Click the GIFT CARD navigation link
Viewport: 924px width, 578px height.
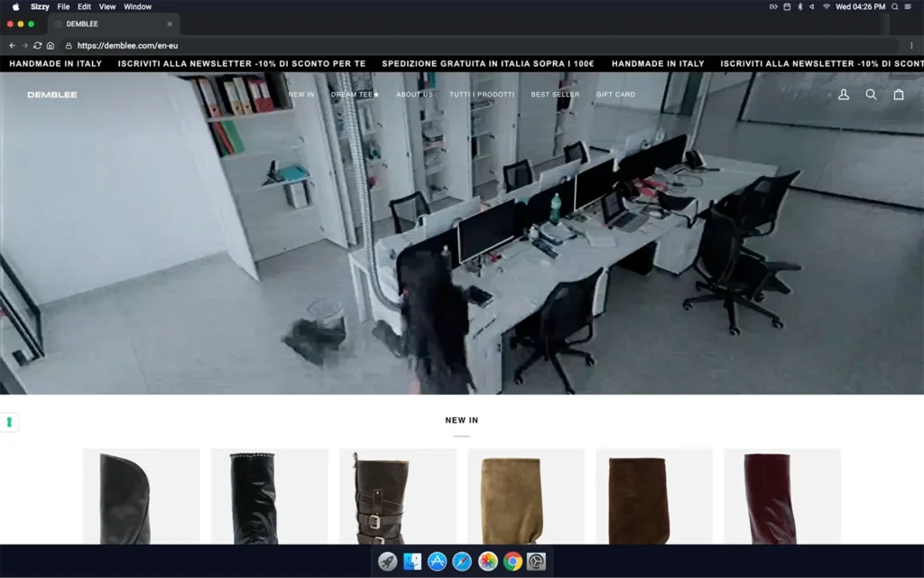coord(615,95)
